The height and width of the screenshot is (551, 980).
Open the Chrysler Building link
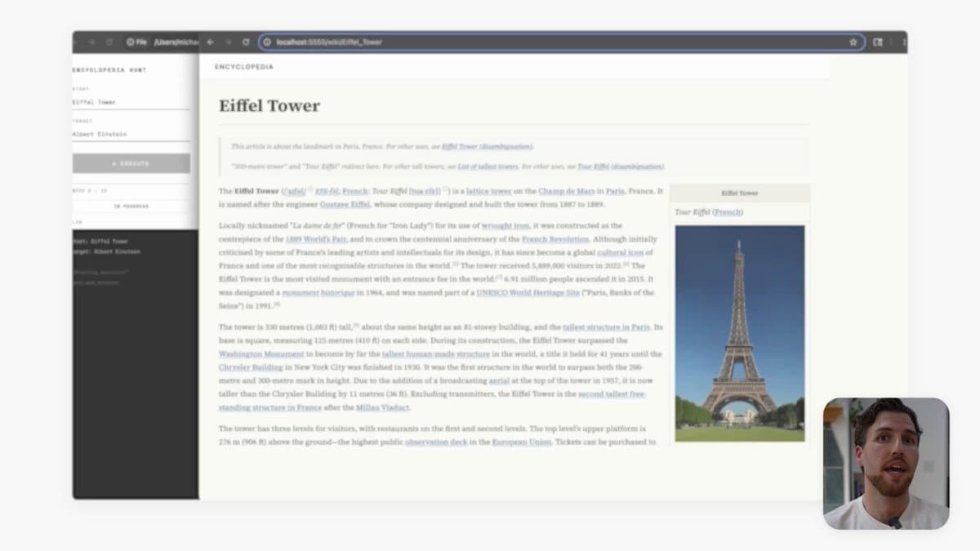pyautogui.click(x=251, y=367)
